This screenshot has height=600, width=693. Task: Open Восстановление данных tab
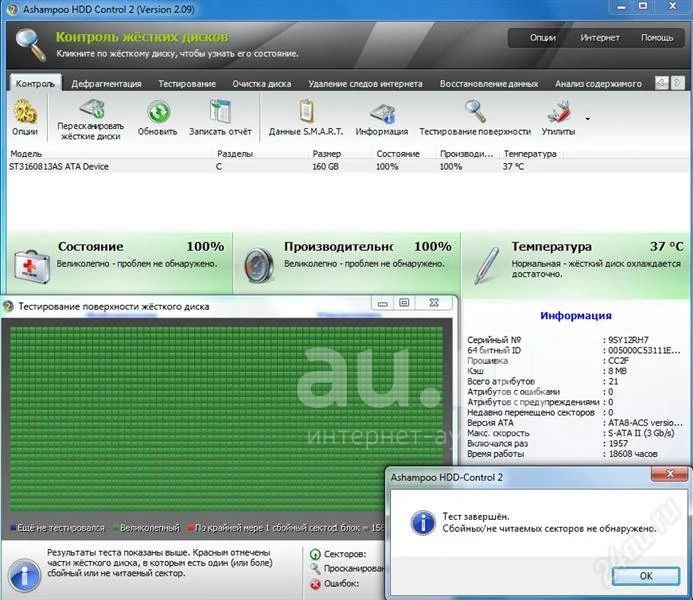[x=489, y=84]
